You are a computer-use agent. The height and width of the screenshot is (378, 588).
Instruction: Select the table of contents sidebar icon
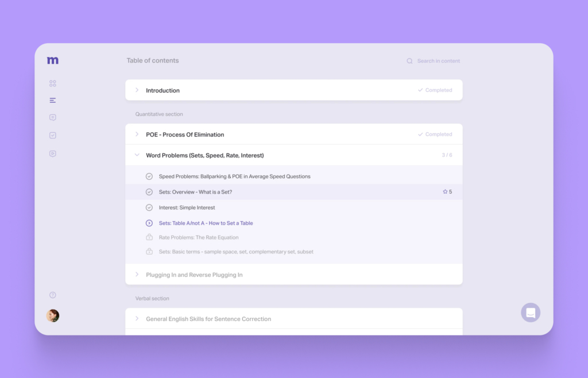click(53, 101)
